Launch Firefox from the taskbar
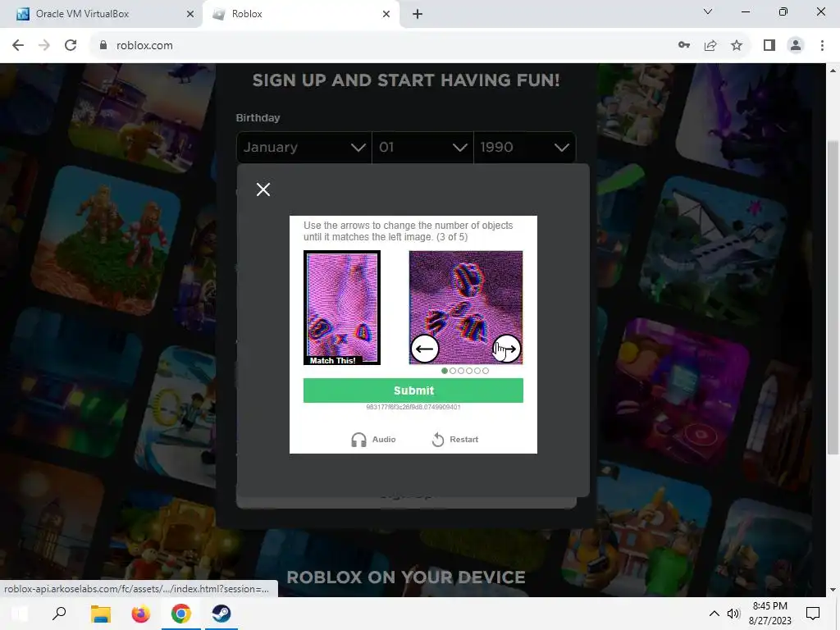This screenshot has height=630, width=840. tap(140, 614)
